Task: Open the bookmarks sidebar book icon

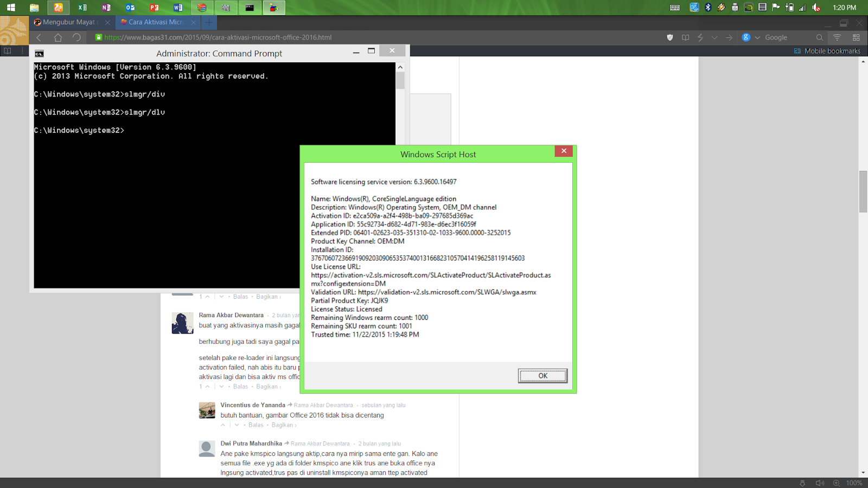Action: [x=8, y=51]
